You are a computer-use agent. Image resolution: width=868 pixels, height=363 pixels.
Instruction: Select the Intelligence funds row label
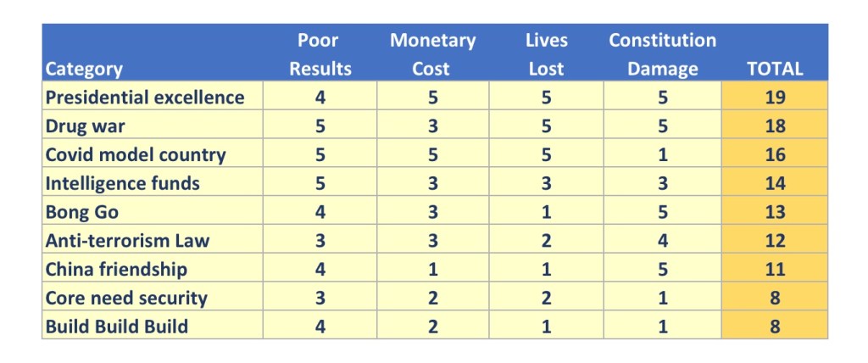click(x=122, y=183)
